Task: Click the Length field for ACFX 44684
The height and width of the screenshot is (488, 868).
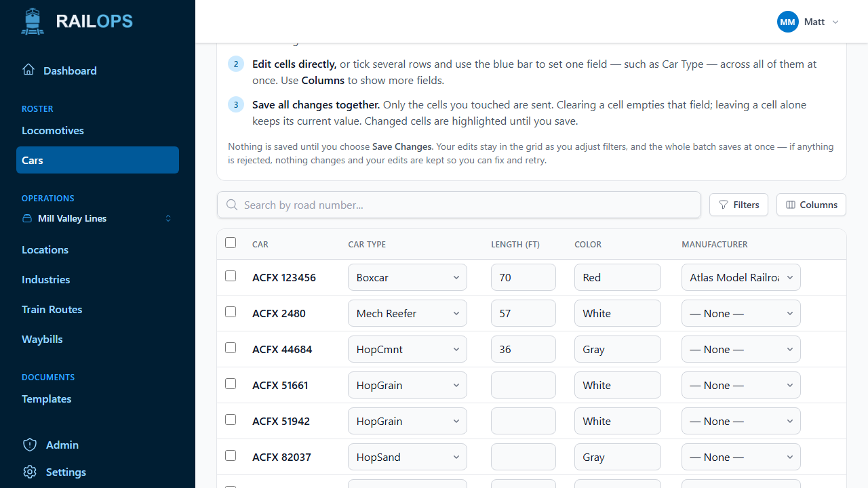Action: (x=524, y=349)
